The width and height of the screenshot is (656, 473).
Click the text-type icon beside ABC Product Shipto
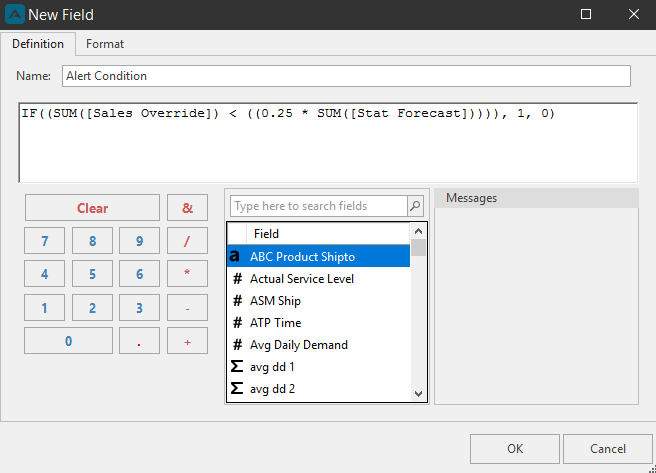(235, 256)
